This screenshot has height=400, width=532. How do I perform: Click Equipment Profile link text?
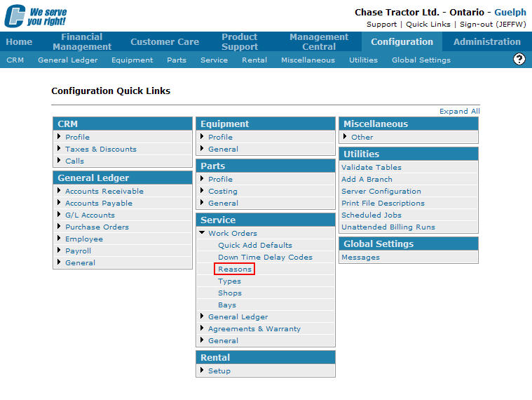221,137
